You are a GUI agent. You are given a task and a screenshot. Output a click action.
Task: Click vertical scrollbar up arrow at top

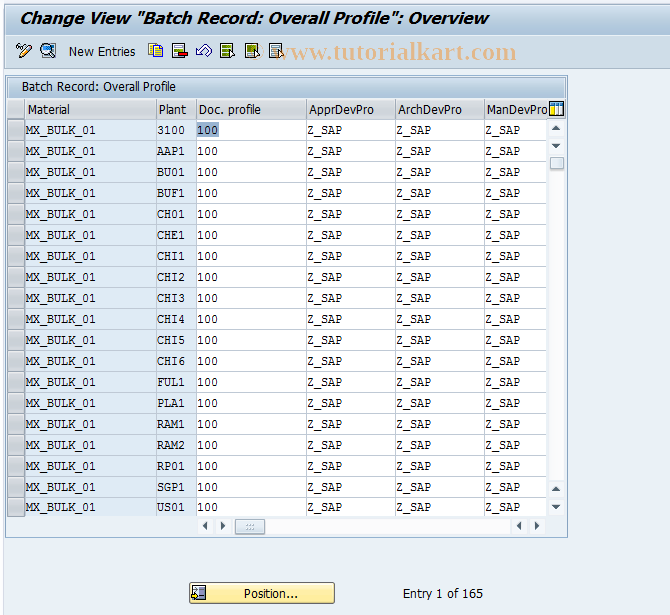point(556,128)
